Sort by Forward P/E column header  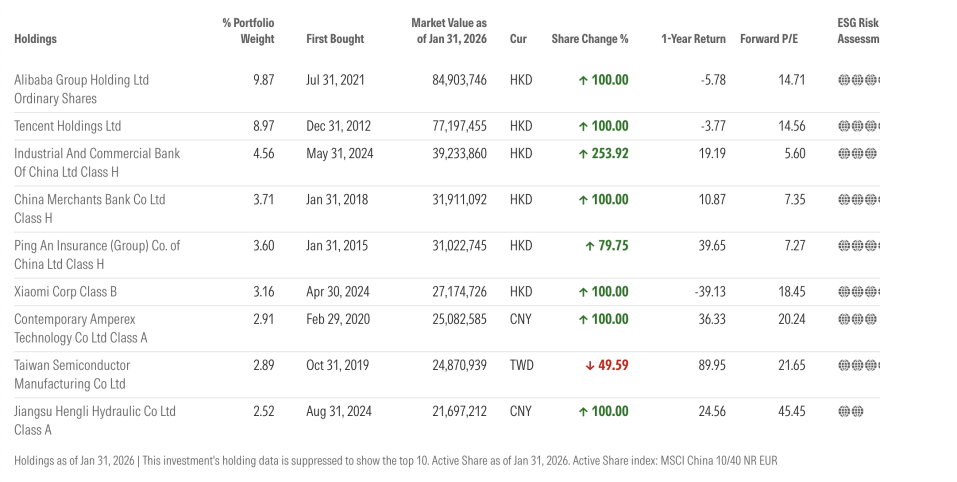tap(772, 39)
